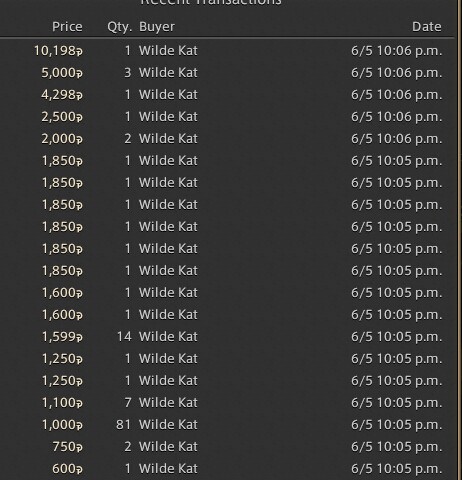Click the quantity 3 cell
The width and height of the screenshot is (462, 480).
click(128, 73)
